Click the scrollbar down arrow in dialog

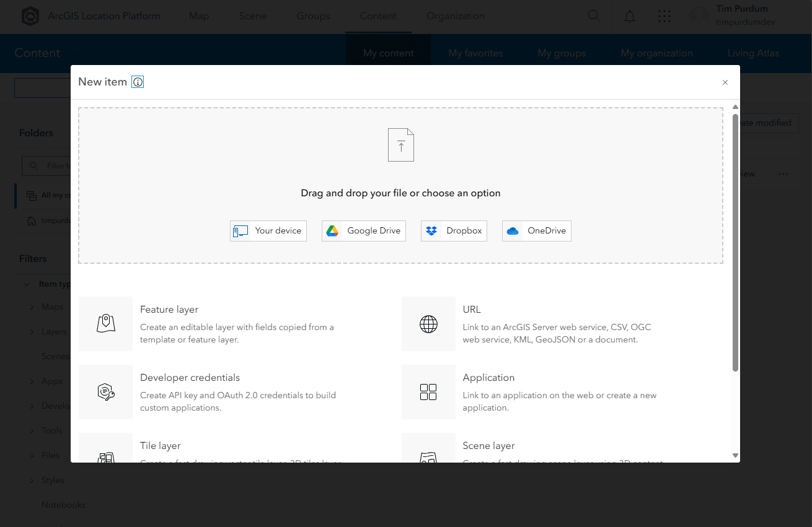coord(736,456)
